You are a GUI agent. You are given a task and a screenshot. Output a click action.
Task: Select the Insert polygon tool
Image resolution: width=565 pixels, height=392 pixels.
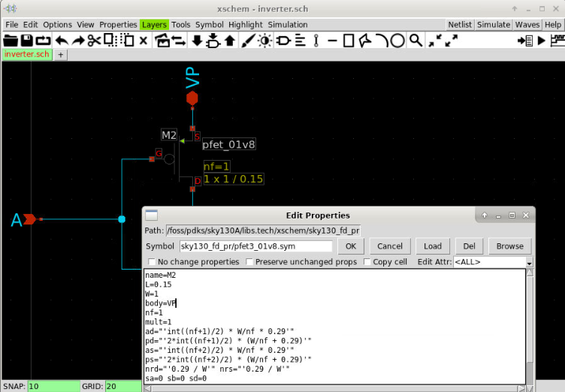click(x=365, y=41)
